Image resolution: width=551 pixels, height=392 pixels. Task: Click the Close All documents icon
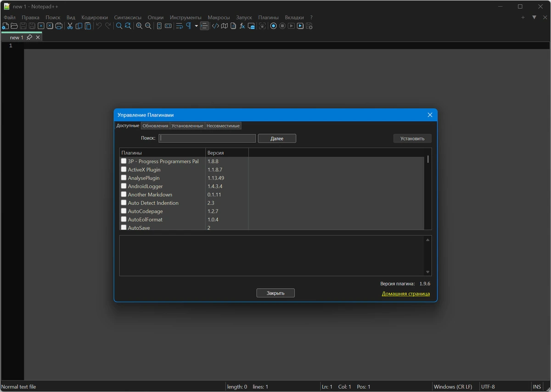(x=50, y=26)
